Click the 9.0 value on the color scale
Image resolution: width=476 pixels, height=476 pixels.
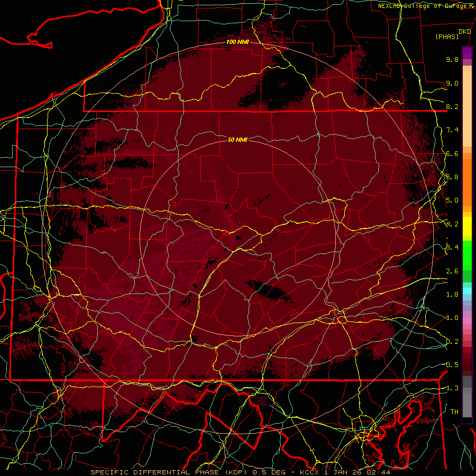click(452, 83)
